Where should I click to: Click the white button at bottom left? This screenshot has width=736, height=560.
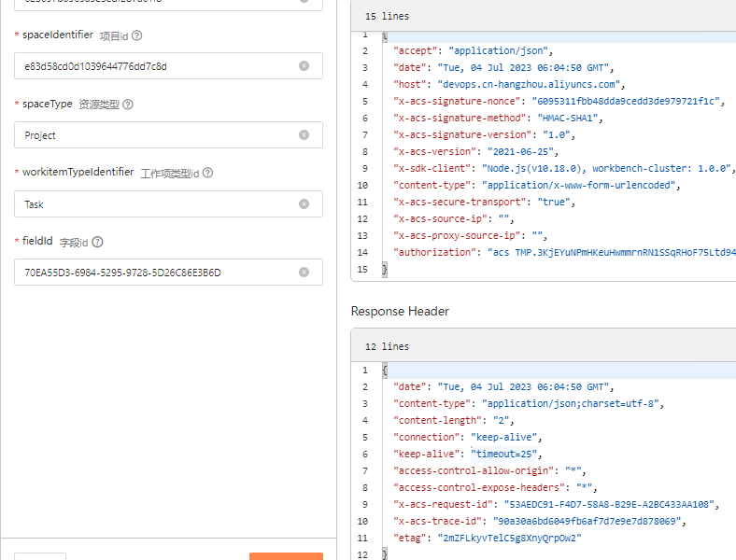[x=40, y=556]
